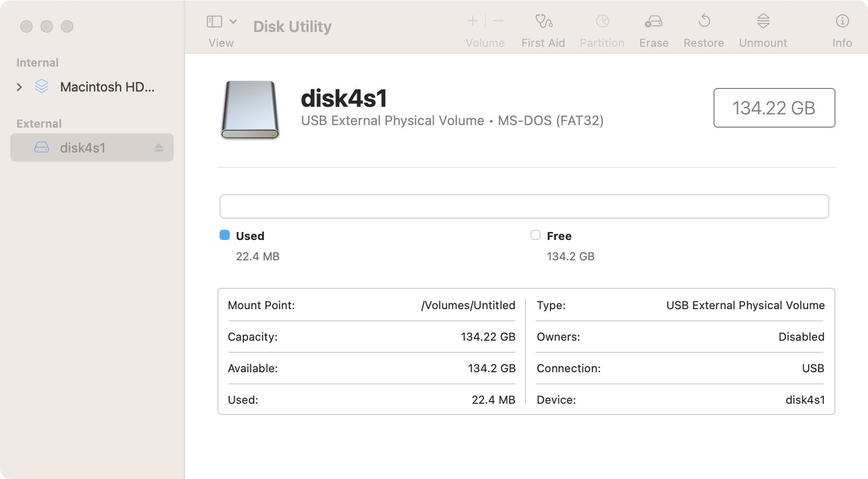Click the disk4s1 volume title

344,98
